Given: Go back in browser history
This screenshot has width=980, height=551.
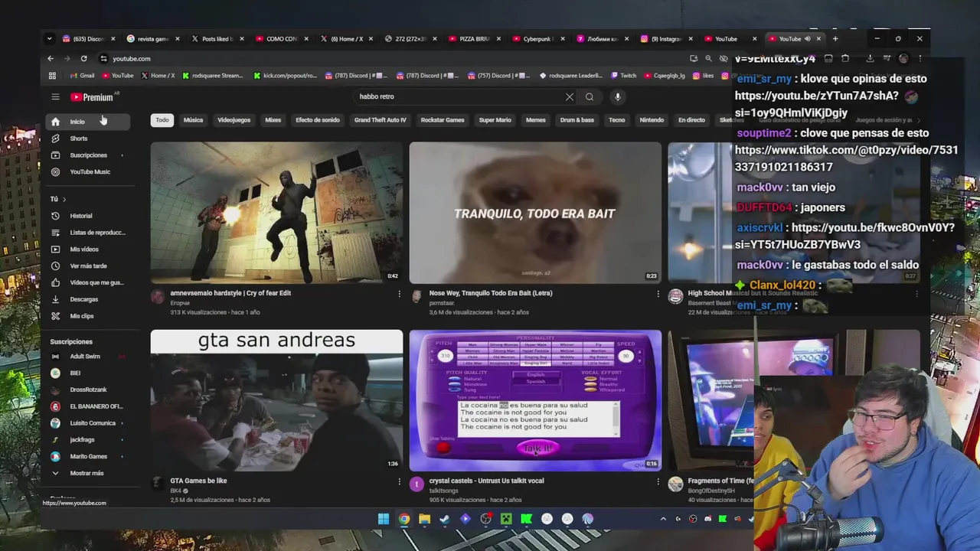Looking at the screenshot, I should pos(51,59).
